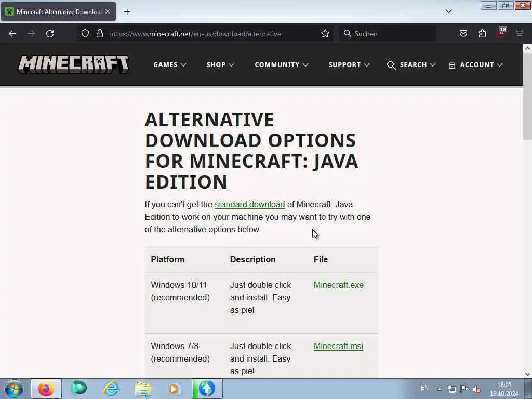
Task: Open the file explorer taskbar icon
Action: tap(143, 389)
